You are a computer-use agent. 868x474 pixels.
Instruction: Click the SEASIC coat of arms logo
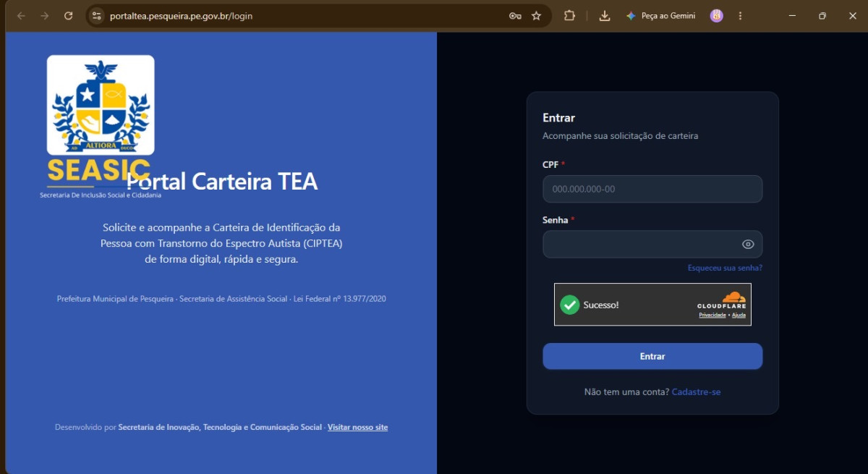tap(101, 105)
